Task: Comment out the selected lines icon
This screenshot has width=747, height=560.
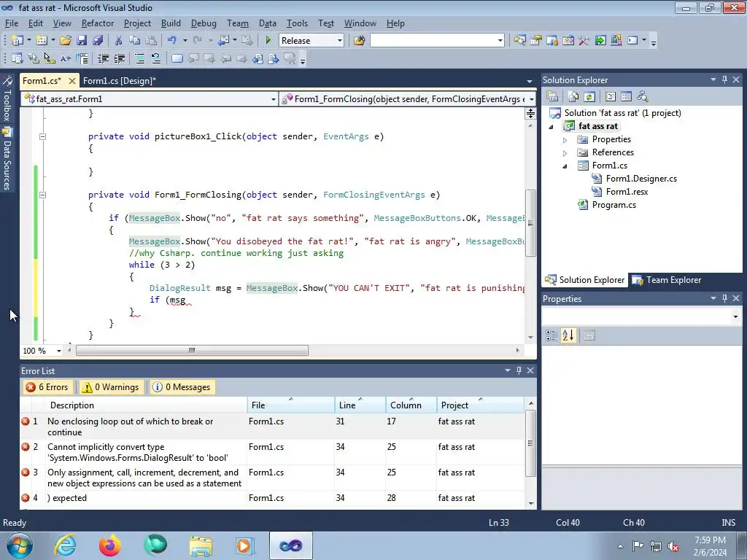Action: point(139,58)
